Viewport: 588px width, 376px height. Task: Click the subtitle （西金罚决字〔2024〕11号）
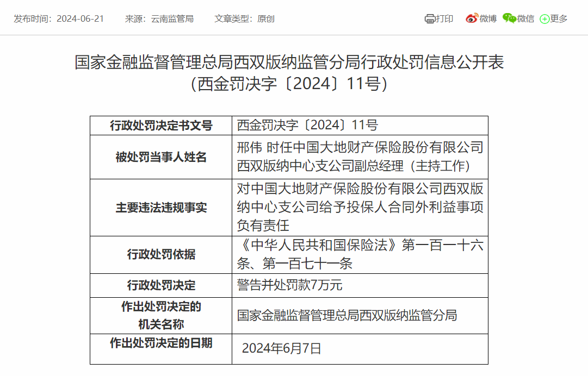point(289,84)
